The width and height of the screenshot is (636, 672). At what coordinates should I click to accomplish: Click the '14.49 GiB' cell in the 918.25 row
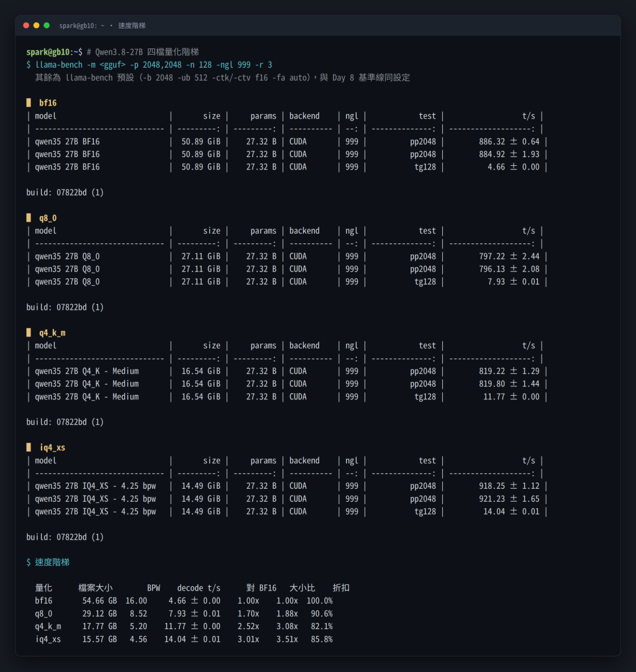click(x=201, y=486)
